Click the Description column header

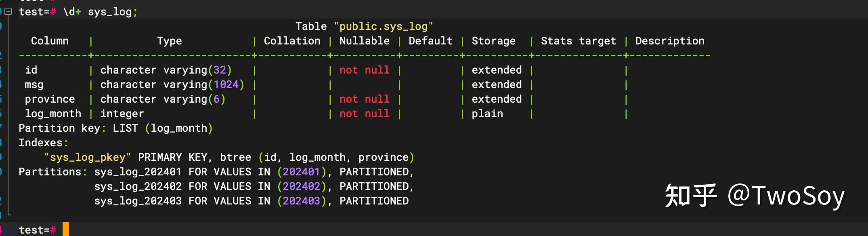pos(669,41)
